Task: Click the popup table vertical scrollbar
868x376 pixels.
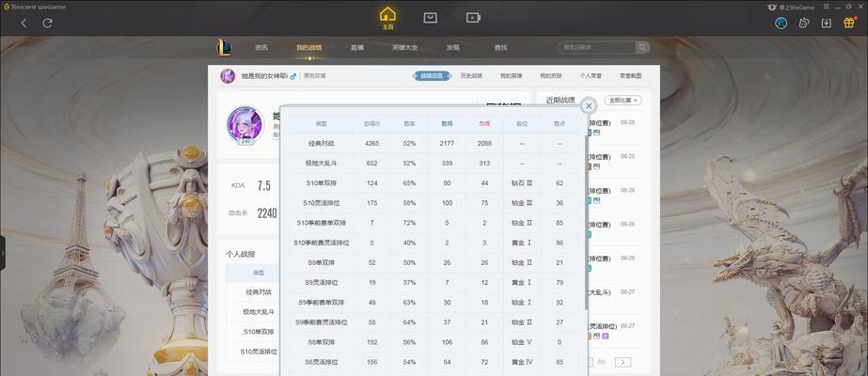Action: [x=586, y=221]
